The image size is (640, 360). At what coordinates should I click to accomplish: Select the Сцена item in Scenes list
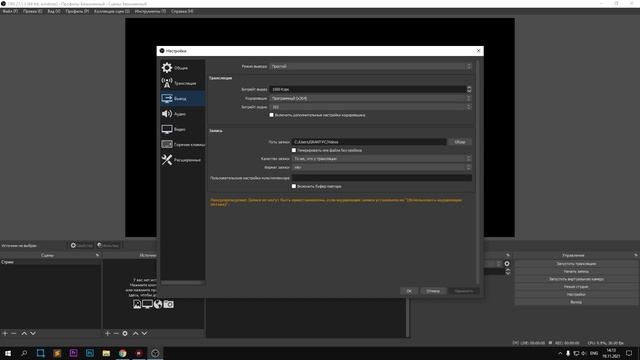(x=51, y=262)
